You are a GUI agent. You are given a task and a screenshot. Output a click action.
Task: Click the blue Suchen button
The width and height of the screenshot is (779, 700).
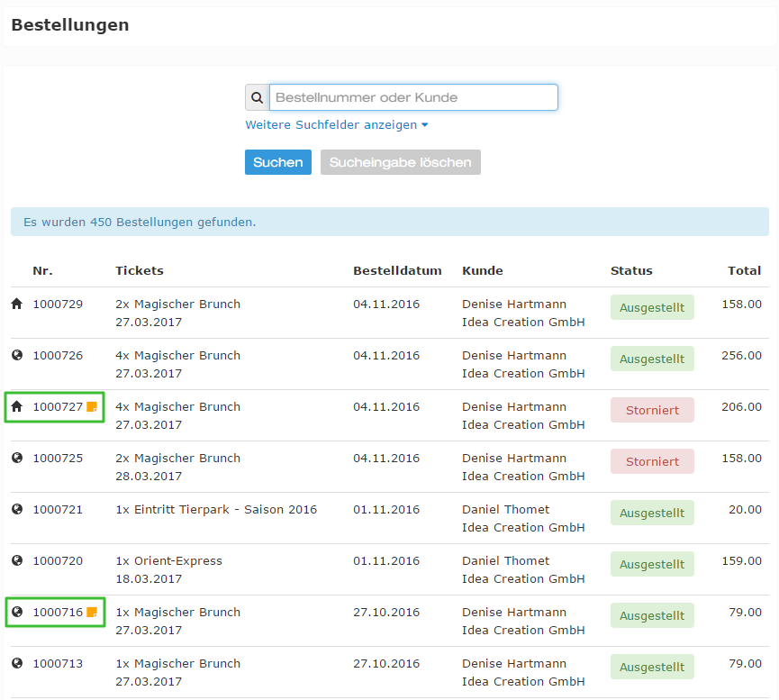pyautogui.click(x=278, y=162)
